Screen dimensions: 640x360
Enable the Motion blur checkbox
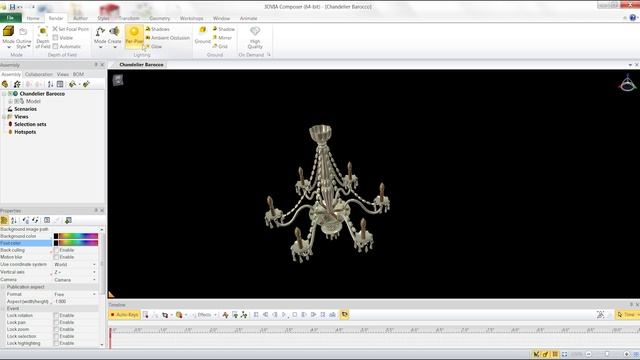[56, 257]
